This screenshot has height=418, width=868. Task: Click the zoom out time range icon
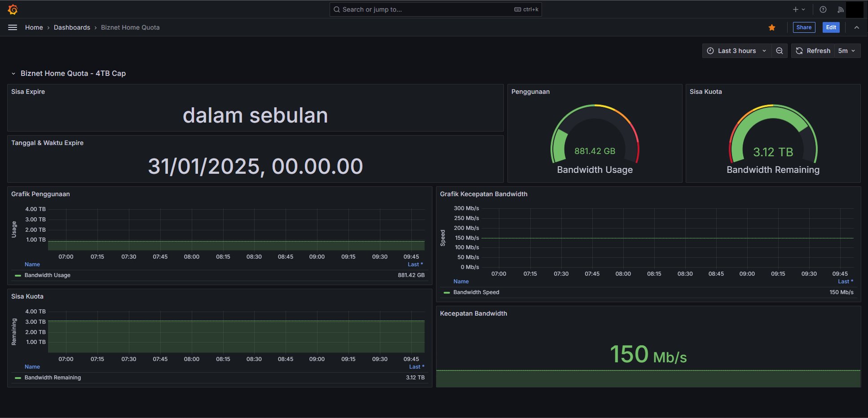[x=780, y=51]
